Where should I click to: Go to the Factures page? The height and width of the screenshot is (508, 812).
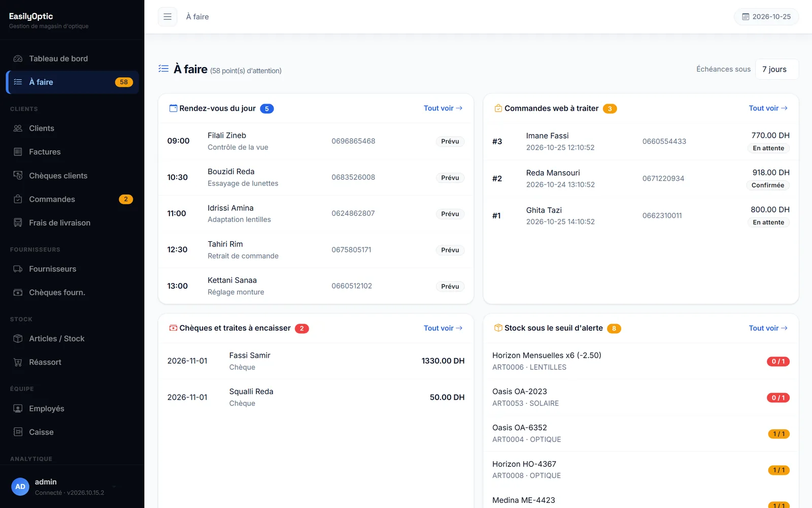72,152
